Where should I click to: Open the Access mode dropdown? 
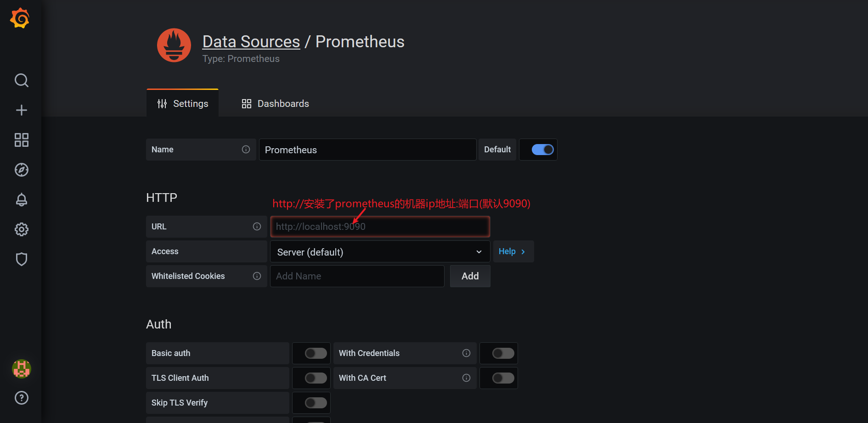click(x=380, y=251)
